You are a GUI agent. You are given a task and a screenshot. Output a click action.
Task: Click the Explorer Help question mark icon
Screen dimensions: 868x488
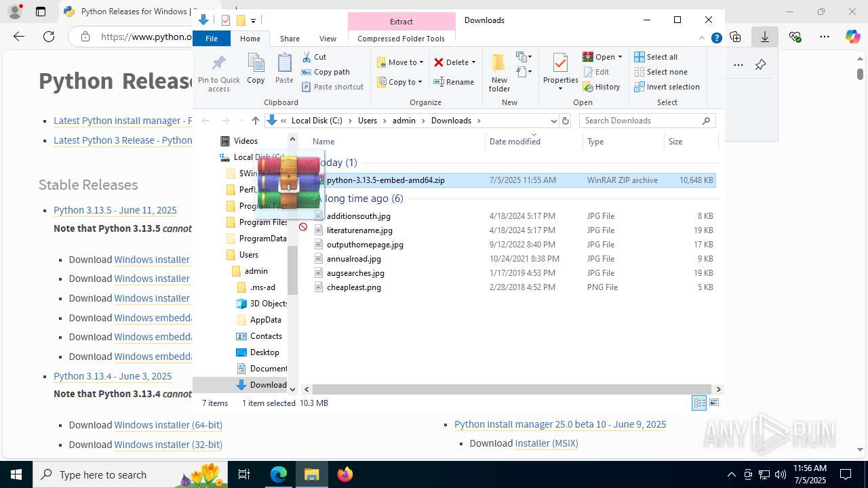(x=716, y=39)
